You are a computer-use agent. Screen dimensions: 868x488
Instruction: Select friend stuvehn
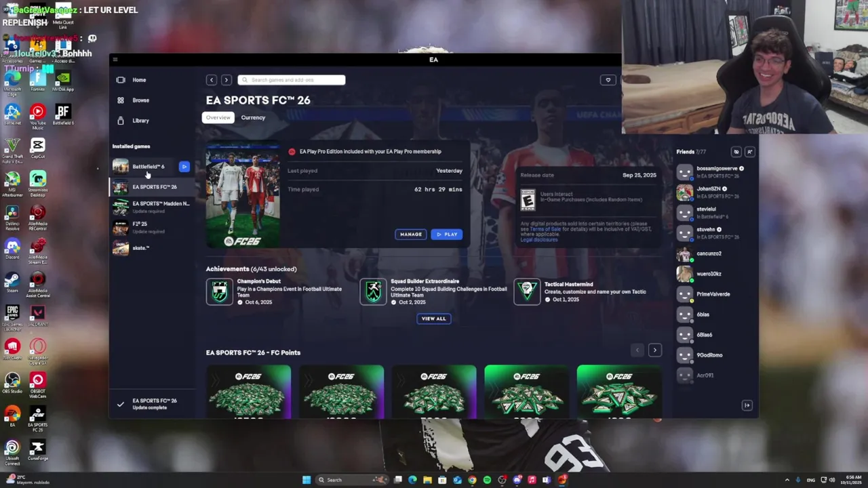coord(714,233)
